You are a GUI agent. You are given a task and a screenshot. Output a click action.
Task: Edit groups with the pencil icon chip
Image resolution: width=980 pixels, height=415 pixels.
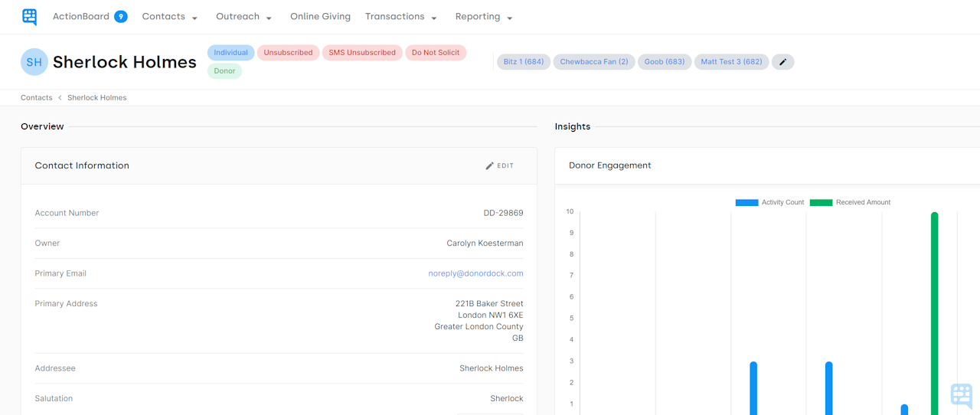(782, 62)
